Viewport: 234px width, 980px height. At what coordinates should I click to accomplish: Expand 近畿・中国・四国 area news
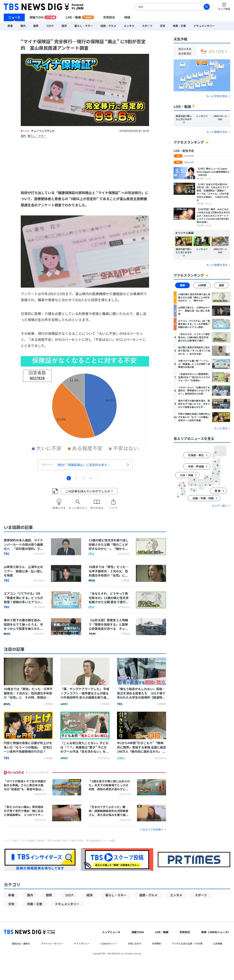tap(204, 498)
